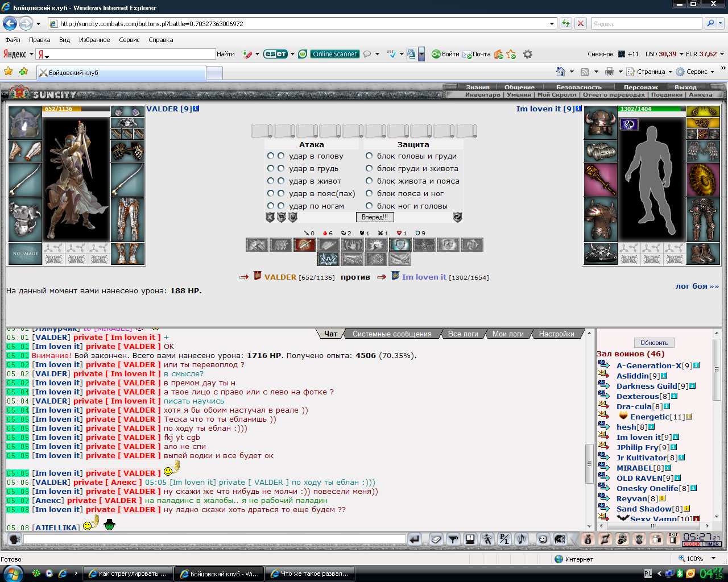
Task: Activate the red sword combat skill icon
Action: [304, 245]
